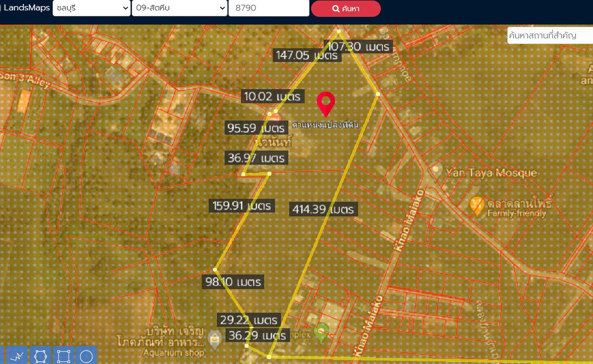593x364 pixels.
Task: Select the polygon area measurement tool
Action: [x=41, y=355]
